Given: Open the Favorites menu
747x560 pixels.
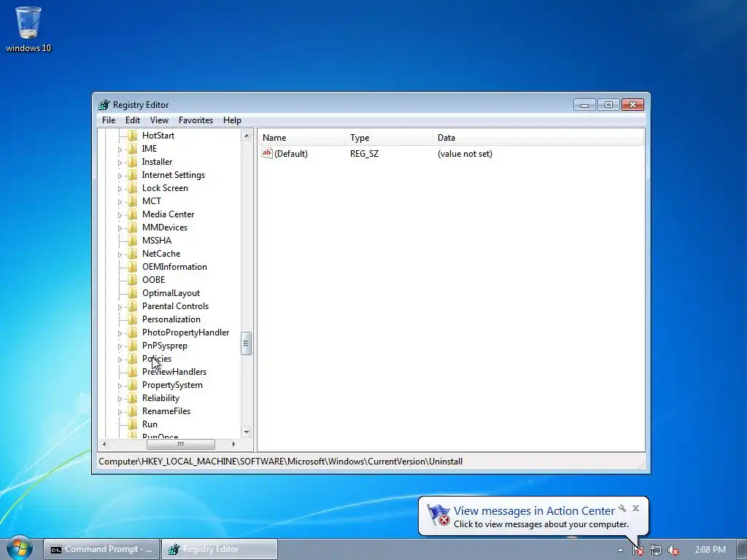Looking at the screenshot, I should (x=196, y=120).
